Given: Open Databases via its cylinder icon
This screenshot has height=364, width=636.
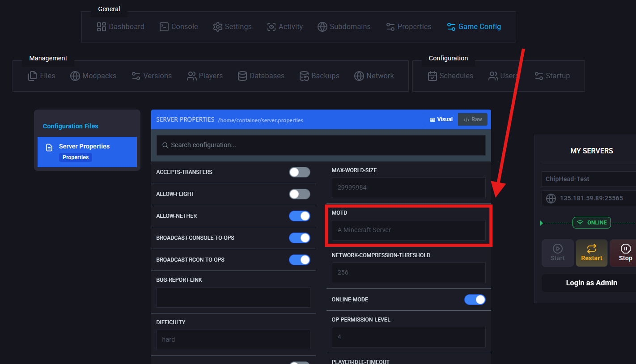Looking at the screenshot, I should pyautogui.click(x=242, y=76).
